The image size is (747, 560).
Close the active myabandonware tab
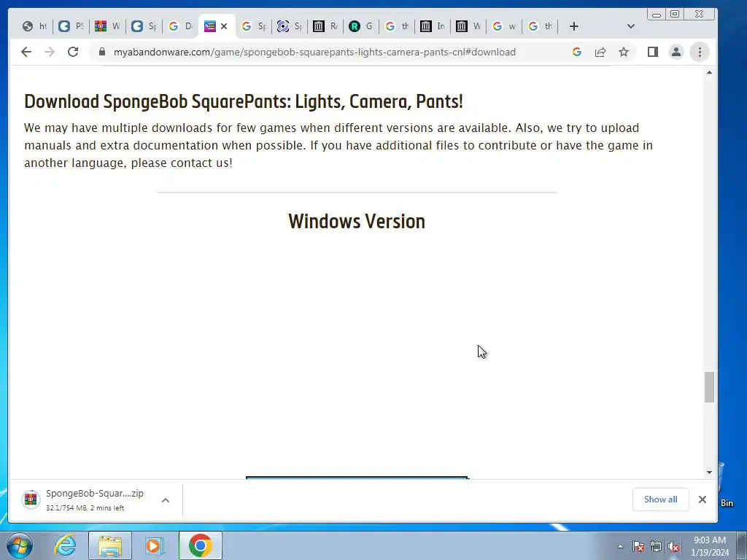[224, 26]
